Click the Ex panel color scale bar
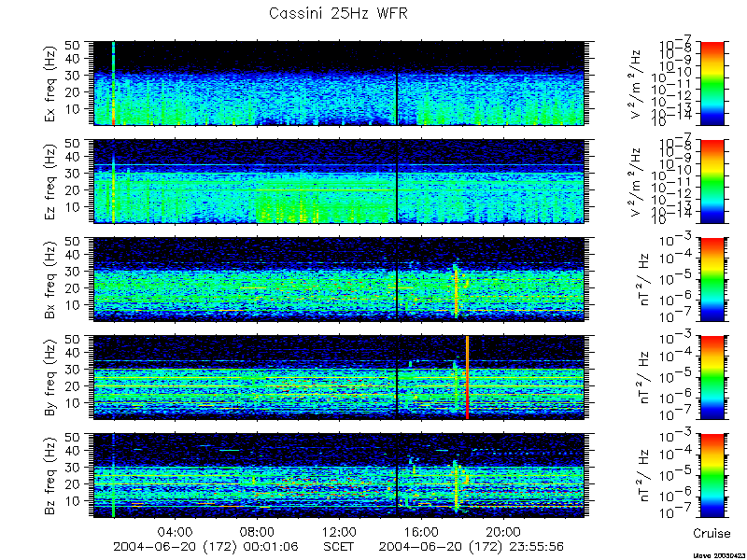This screenshot has width=747, height=560. [x=712, y=83]
